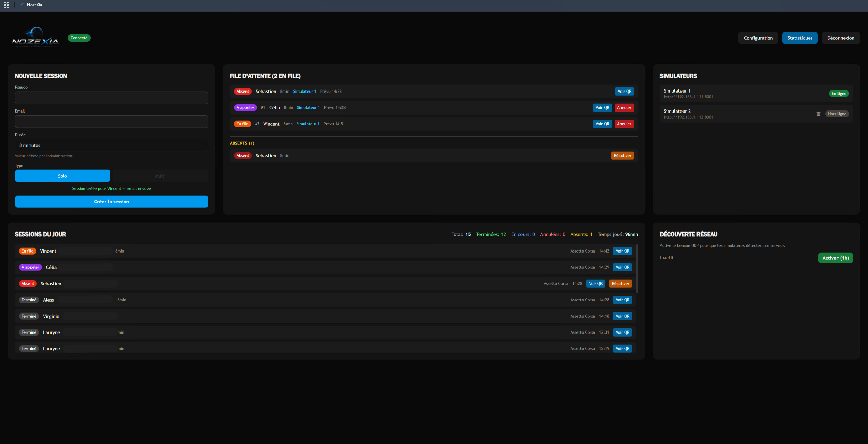View QR for Lauryne 12:31 session
Image resolution: width=868 pixels, height=444 pixels.
pos(623,332)
